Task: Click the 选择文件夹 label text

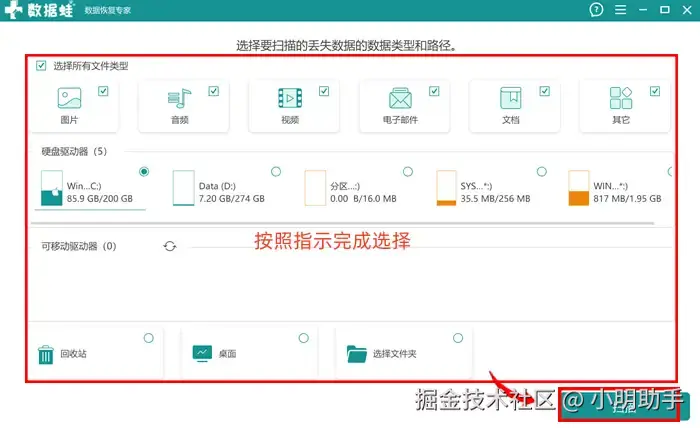Action: [395, 354]
